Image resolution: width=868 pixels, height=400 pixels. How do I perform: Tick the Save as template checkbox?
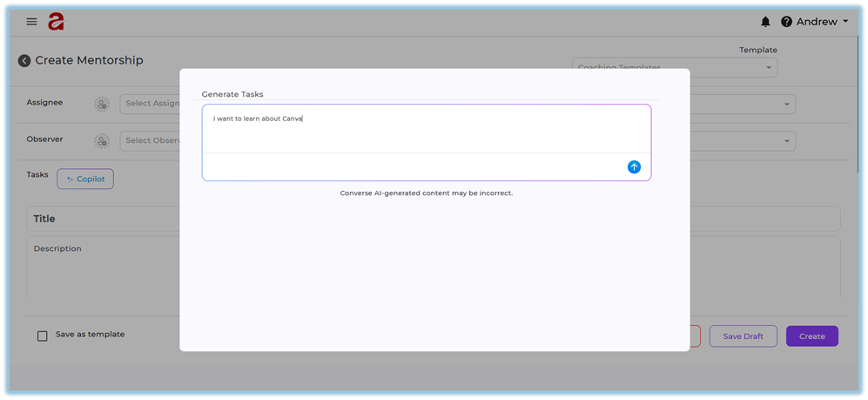(43, 336)
